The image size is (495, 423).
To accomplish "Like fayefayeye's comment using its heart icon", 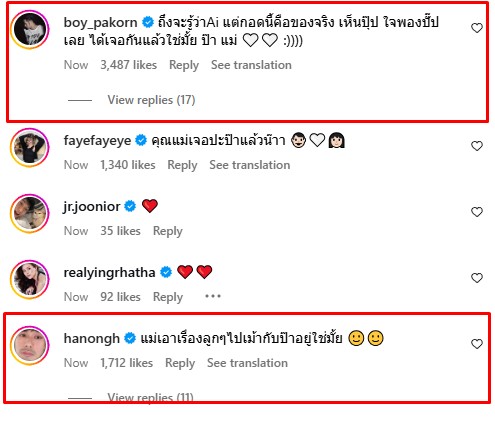I will [x=477, y=146].
